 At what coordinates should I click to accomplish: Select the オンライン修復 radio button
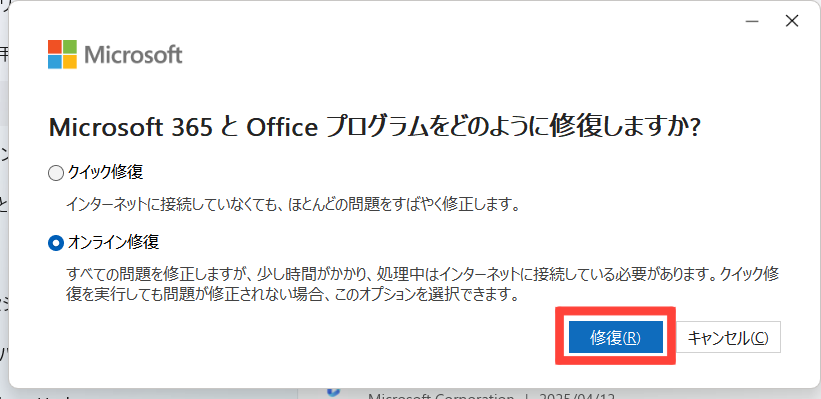click(56, 243)
